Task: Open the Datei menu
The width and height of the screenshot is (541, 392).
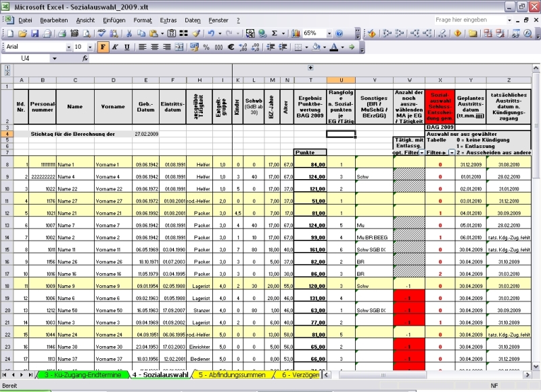Action: (25, 20)
